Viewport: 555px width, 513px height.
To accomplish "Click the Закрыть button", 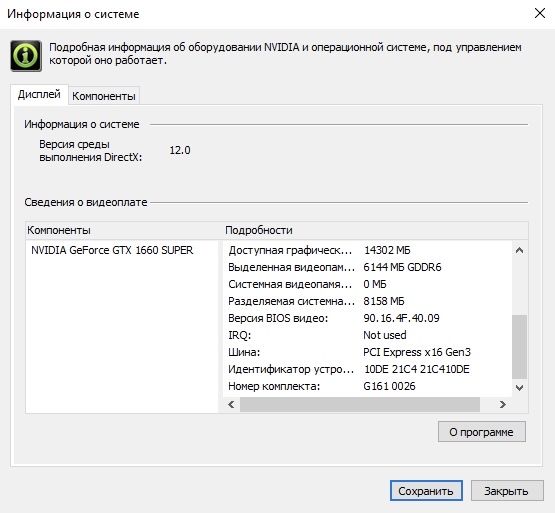I will 507,491.
